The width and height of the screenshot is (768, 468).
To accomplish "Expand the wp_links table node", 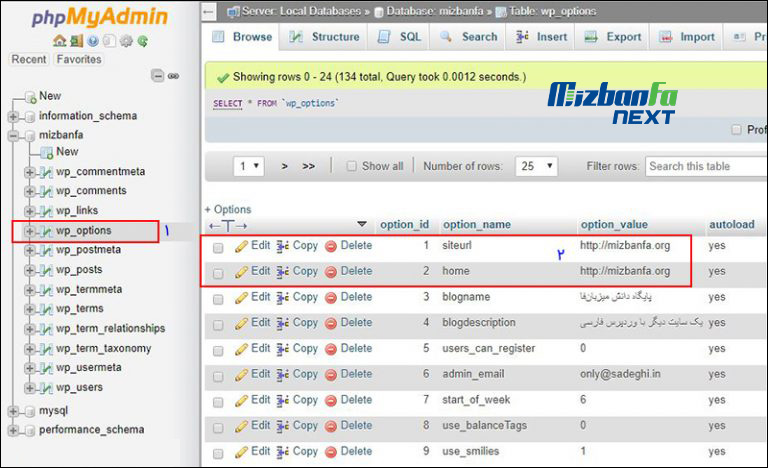I will click(29, 211).
